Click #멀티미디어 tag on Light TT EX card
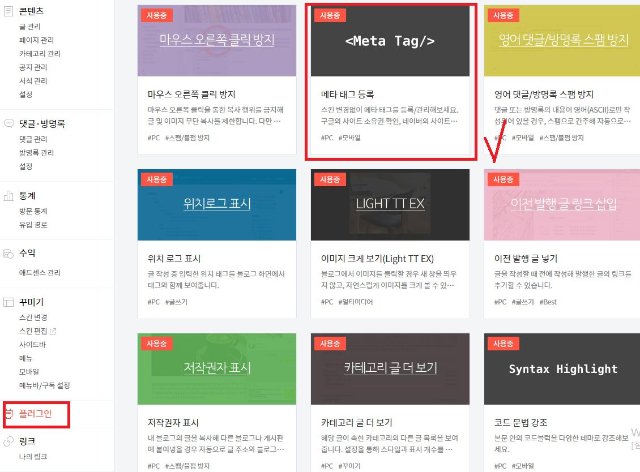The width and height of the screenshot is (640, 472). point(356,302)
